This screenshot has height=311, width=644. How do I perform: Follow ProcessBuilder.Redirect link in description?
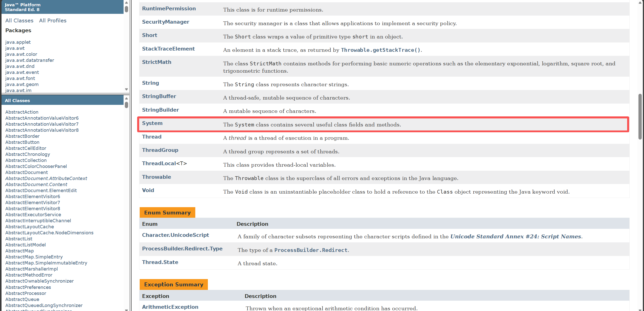311,250
